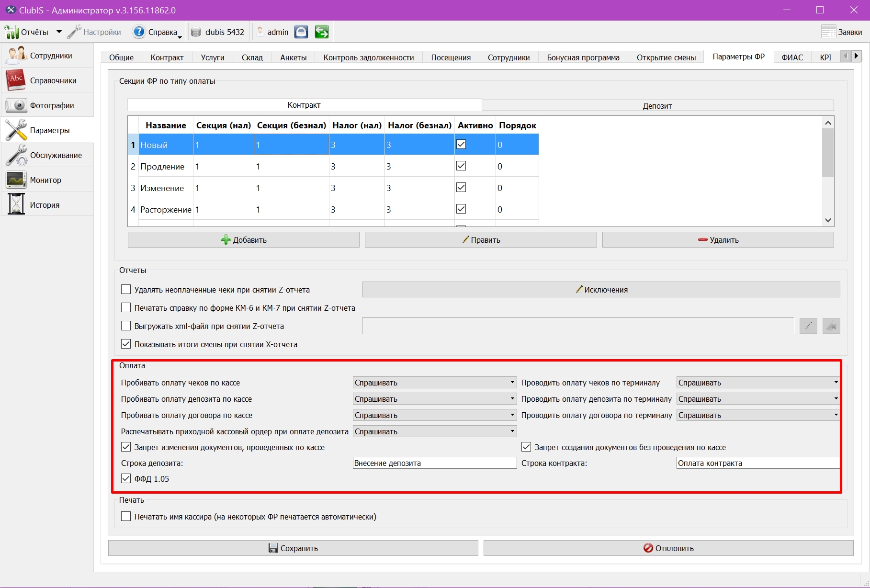Switch to the Бонусная программа tab
The height and width of the screenshot is (588, 870).
pos(583,57)
